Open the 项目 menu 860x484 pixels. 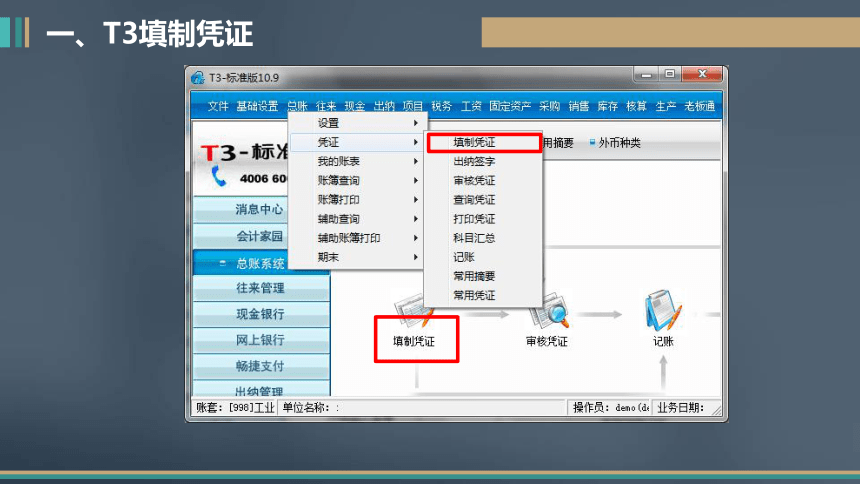click(x=413, y=106)
